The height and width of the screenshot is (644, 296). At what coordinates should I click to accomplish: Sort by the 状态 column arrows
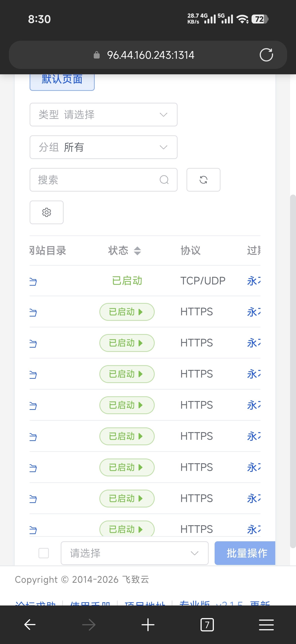[137, 250]
